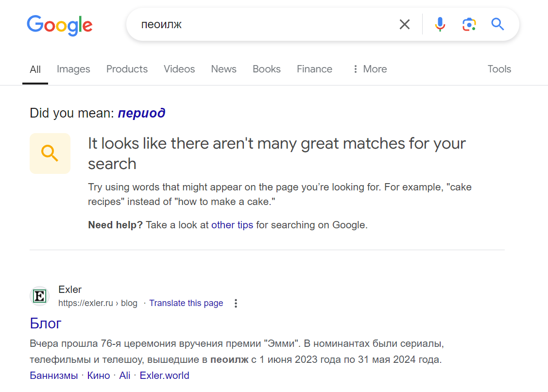Open Google Lens image search
The width and height of the screenshot is (548, 392).
tap(469, 24)
